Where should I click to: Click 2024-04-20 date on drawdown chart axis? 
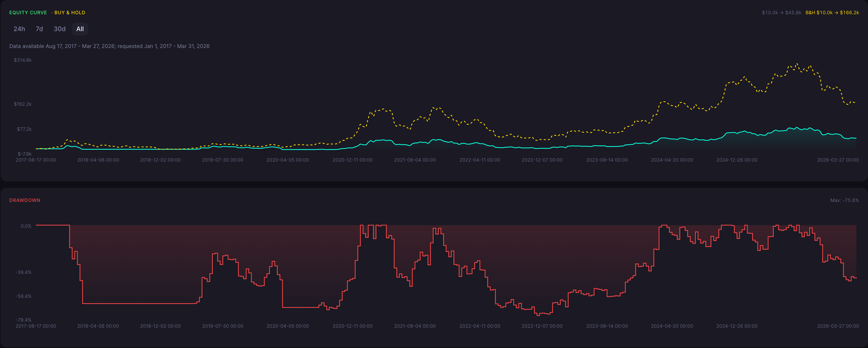click(x=672, y=326)
